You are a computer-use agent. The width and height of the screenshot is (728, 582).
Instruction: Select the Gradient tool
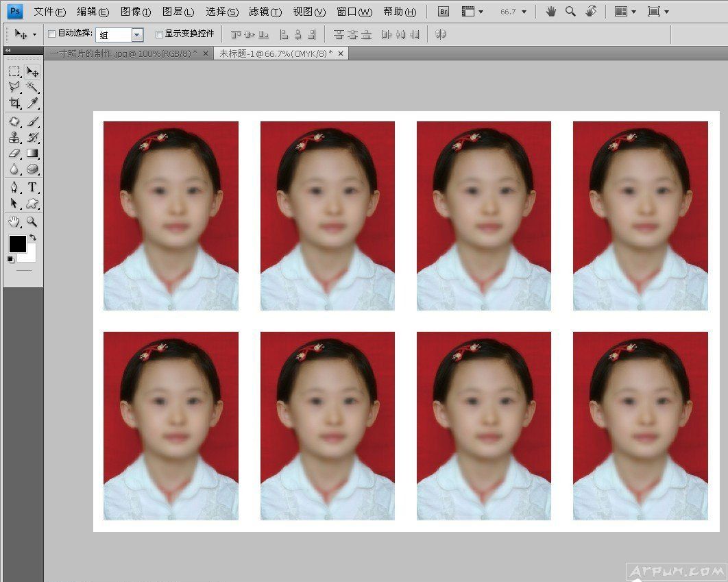[32, 154]
